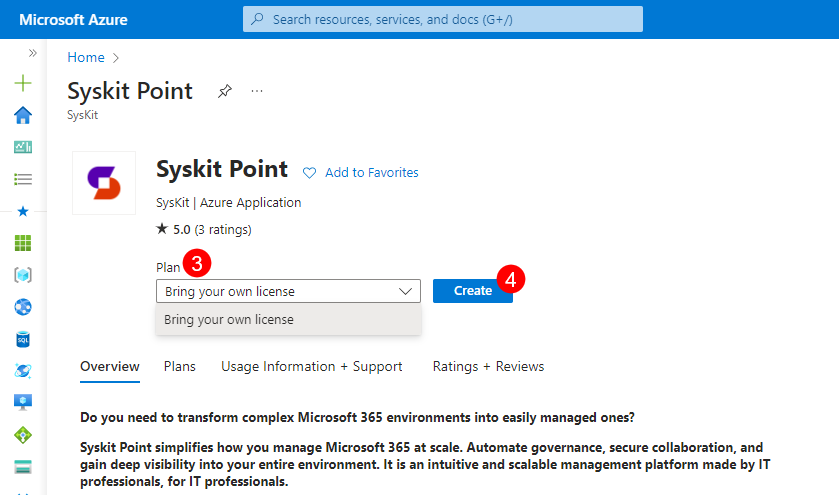Open App Services globe icon in sidebar
Image resolution: width=839 pixels, height=495 pixels.
point(23,307)
